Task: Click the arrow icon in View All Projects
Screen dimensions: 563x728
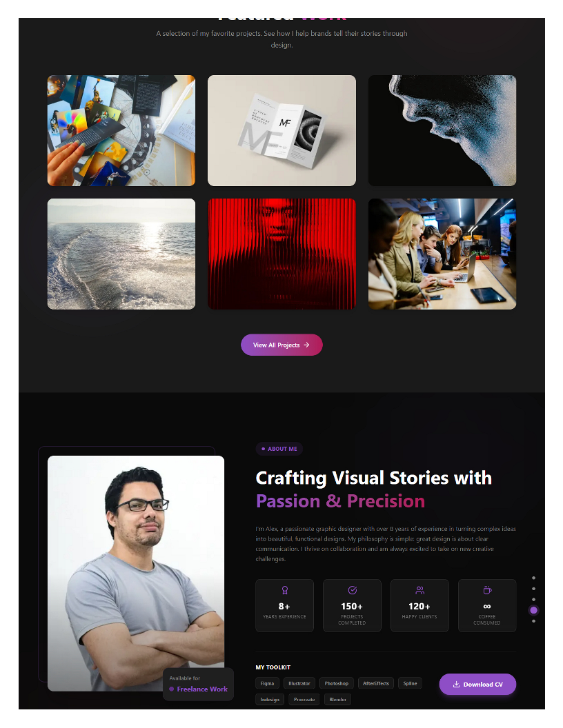Action: [x=306, y=345]
